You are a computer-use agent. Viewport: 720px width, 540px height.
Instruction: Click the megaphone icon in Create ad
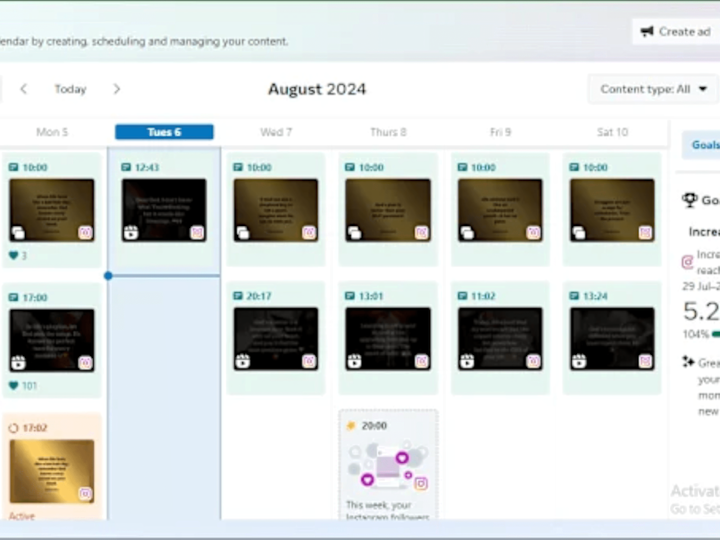pos(647,32)
